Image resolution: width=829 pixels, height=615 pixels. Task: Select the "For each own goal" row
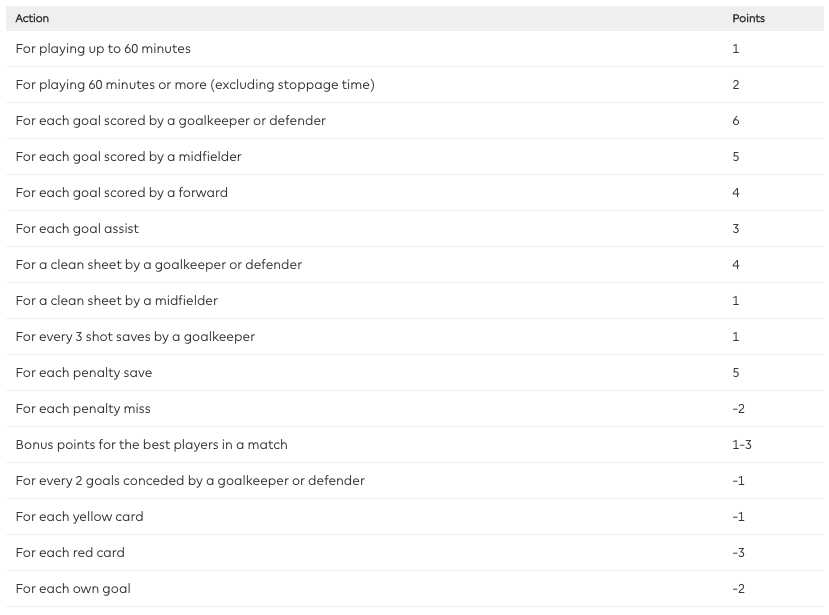pos(73,589)
